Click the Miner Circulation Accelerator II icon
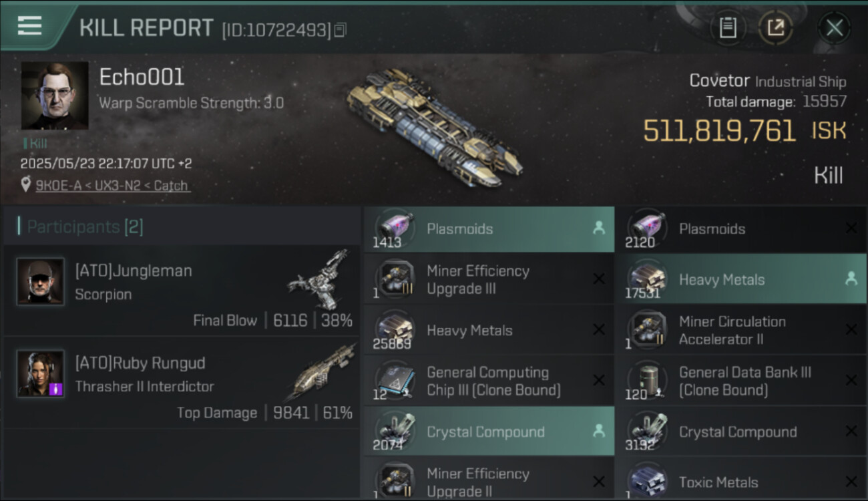This screenshot has height=501, width=868. point(646,330)
